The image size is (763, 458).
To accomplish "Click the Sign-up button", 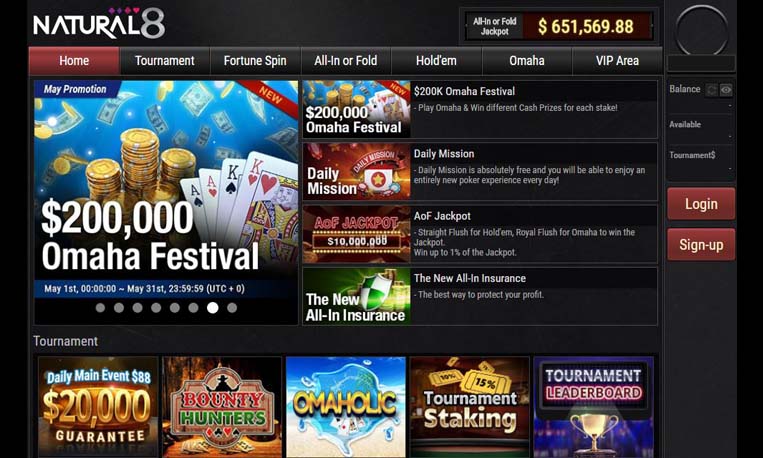I will pyautogui.click(x=701, y=244).
